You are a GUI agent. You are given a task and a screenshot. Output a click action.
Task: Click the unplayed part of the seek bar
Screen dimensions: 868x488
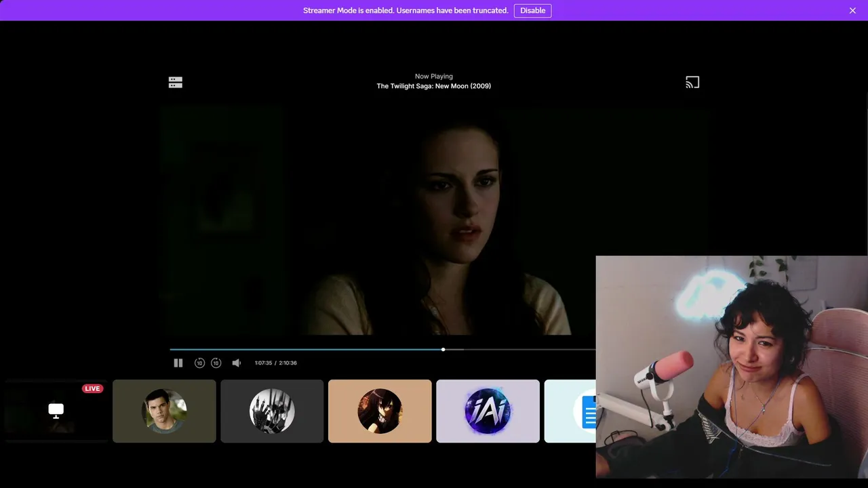click(519, 350)
